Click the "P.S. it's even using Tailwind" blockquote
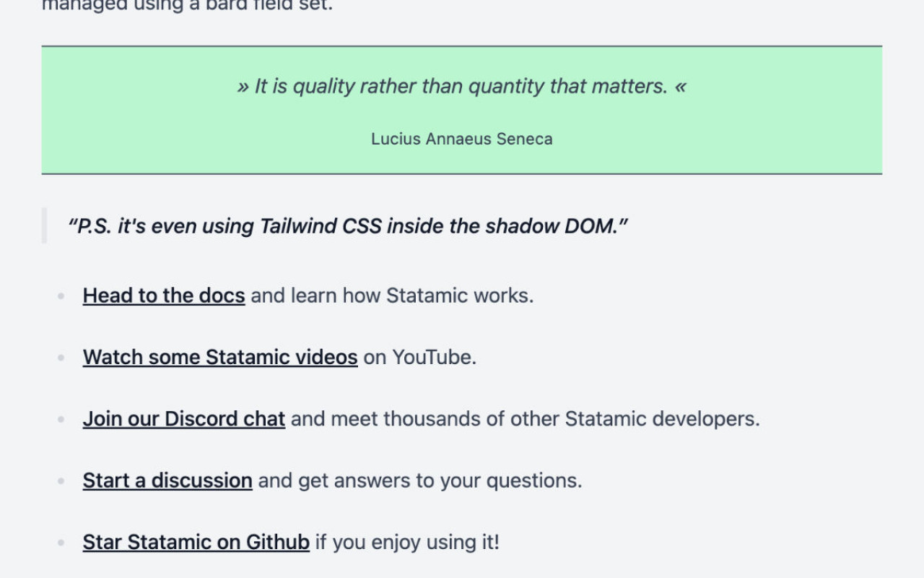This screenshot has width=924, height=578. pyautogui.click(x=348, y=226)
